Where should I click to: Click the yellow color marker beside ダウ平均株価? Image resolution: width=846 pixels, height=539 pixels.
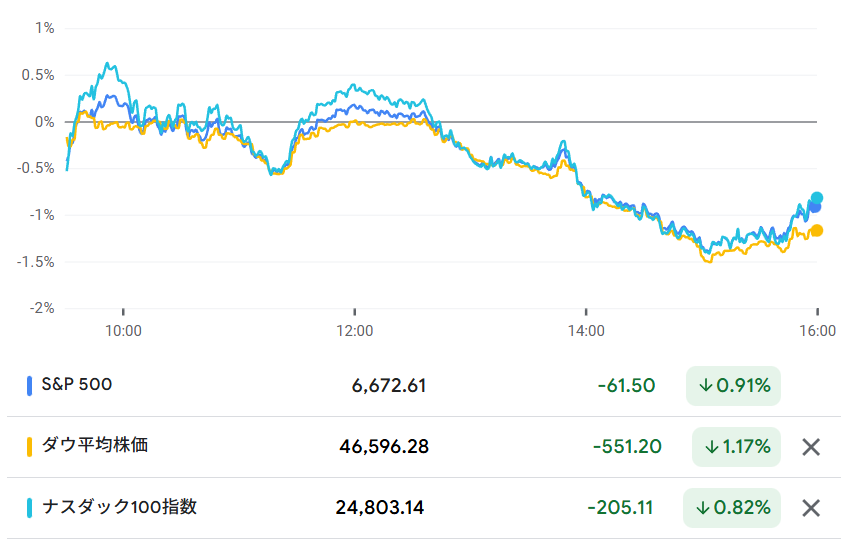(30, 447)
